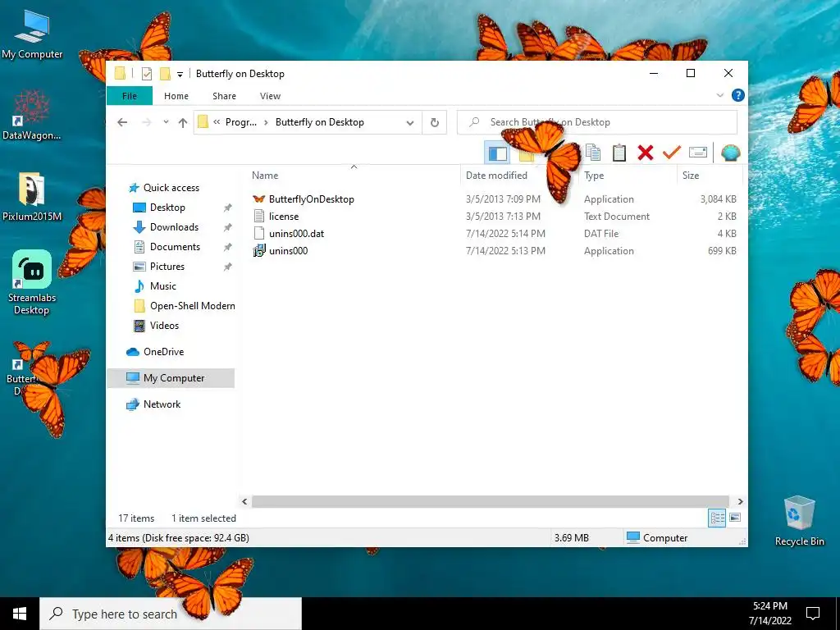
Task: Expand the ribbon with the chevron
Action: coord(720,95)
